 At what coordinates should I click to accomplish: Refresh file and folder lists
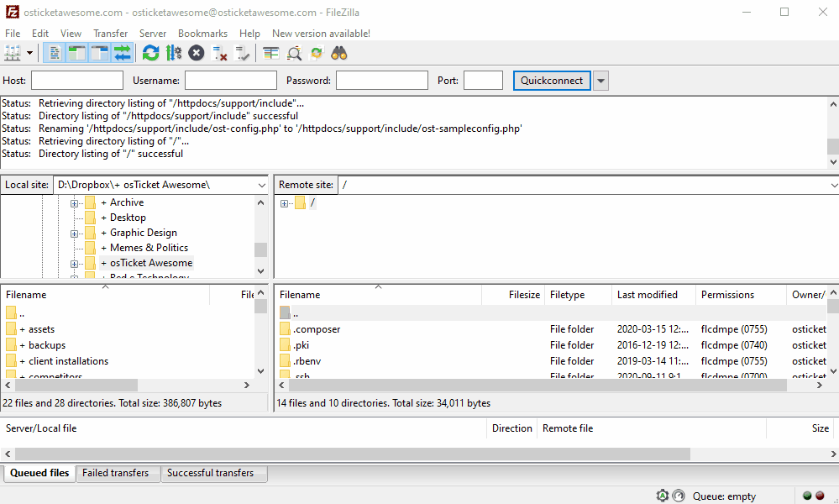click(151, 53)
